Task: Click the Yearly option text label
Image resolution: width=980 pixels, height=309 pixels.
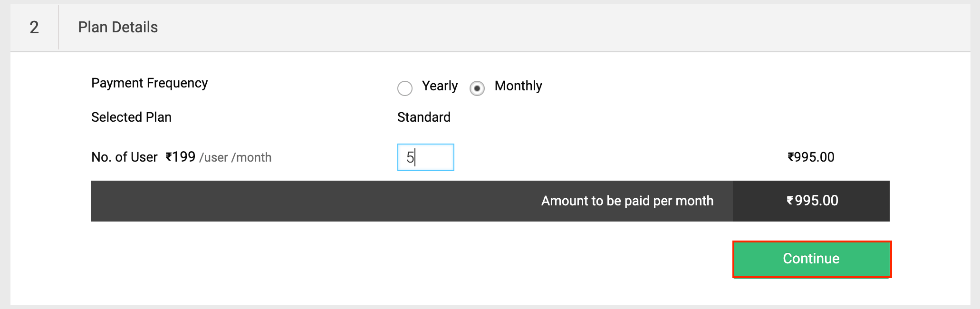Action: [439, 87]
